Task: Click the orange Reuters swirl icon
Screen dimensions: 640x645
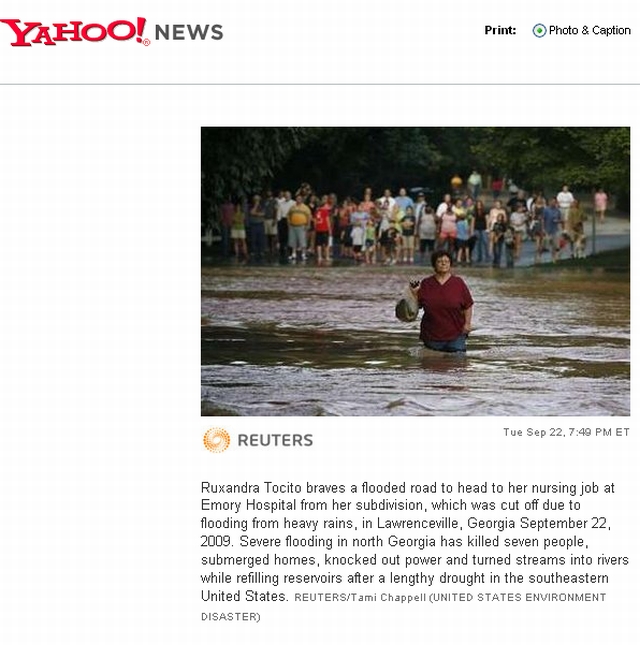Action: pyautogui.click(x=217, y=440)
